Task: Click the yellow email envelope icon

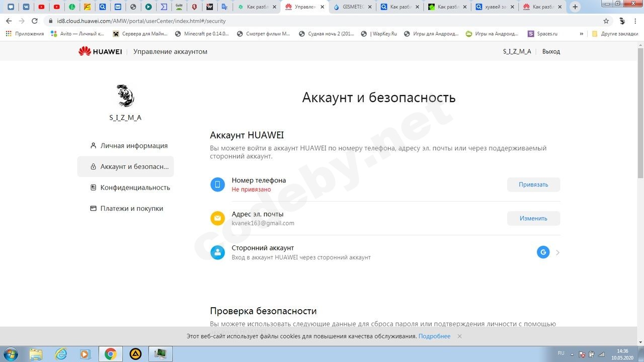Action: (x=217, y=218)
